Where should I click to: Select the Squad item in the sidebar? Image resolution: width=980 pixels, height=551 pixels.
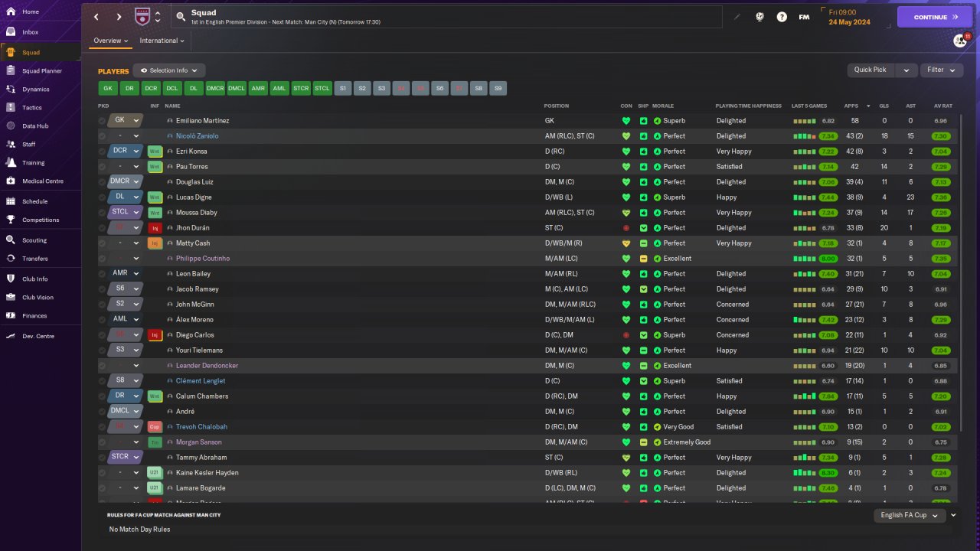41,52
